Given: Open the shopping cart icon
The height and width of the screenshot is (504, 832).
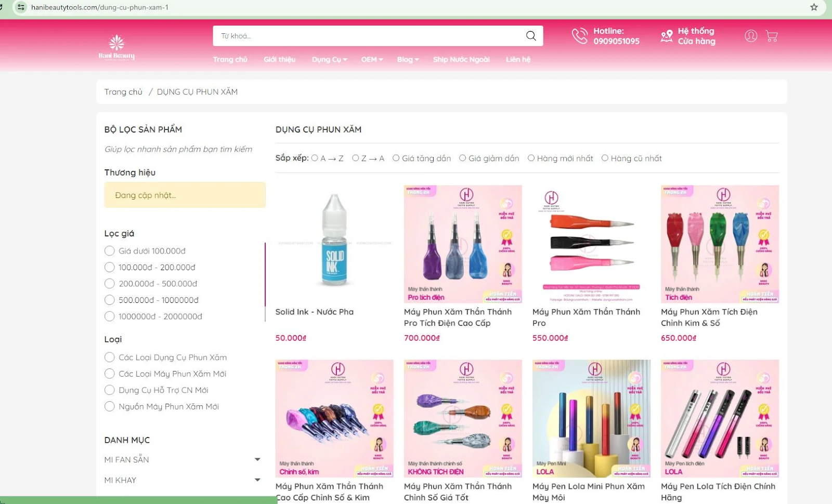Looking at the screenshot, I should (x=772, y=36).
